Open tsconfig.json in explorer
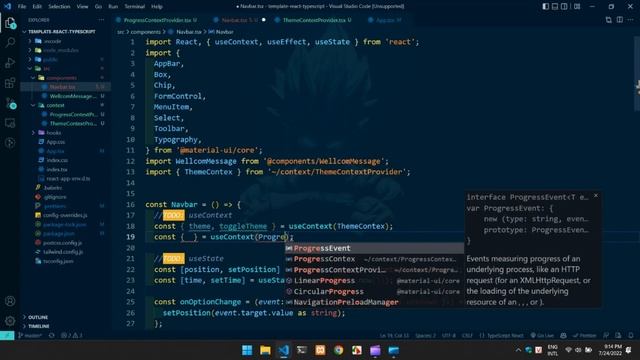This screenshot has height=360, width=640. [58, 261]
